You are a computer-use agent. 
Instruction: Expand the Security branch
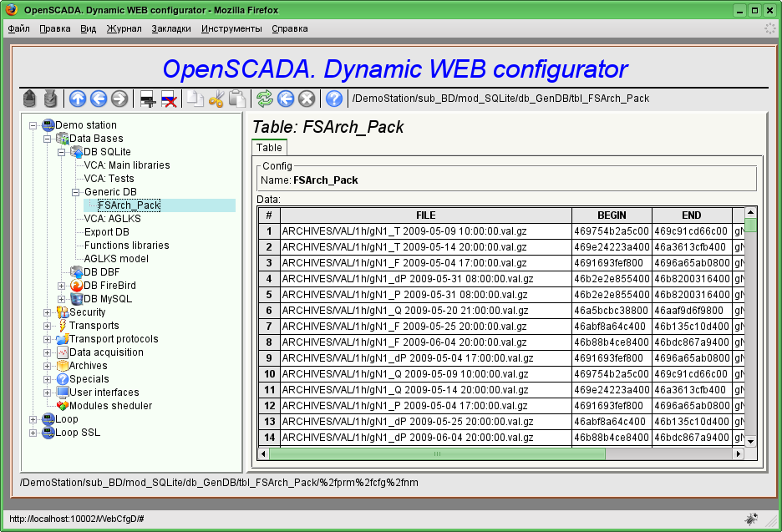click(x=48, y=313)
